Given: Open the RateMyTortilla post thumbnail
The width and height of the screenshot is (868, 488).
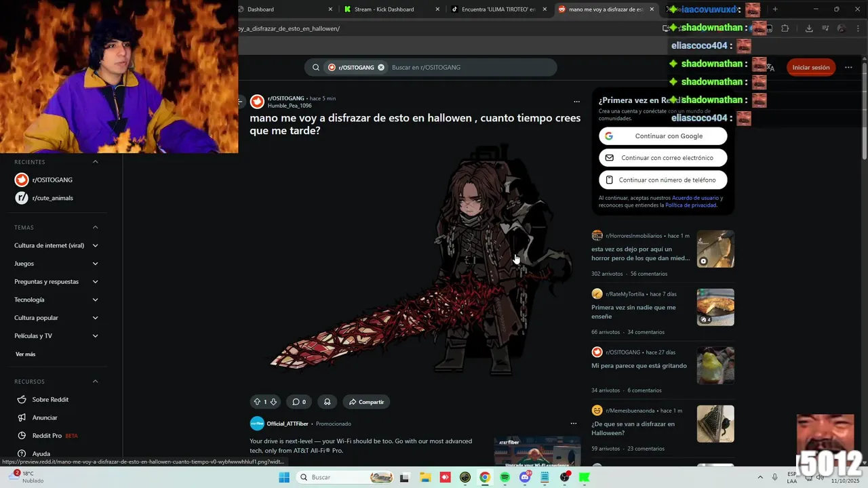Looking at the screenshot, I should 715,307.
